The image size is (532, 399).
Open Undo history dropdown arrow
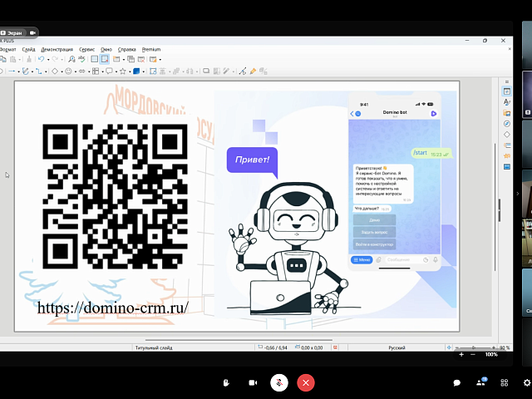pyautogui.click(x=48, y=59)
